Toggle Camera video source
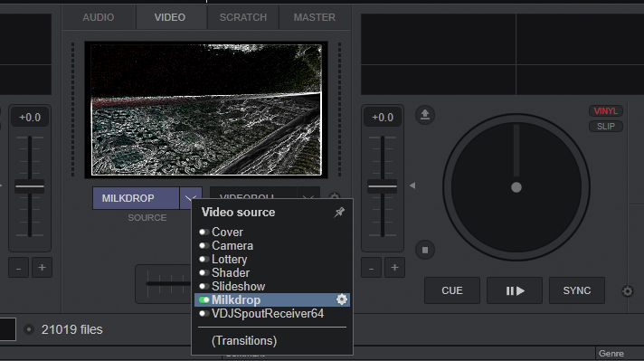This screenshot has height=361, width=644. pos(204,245)
